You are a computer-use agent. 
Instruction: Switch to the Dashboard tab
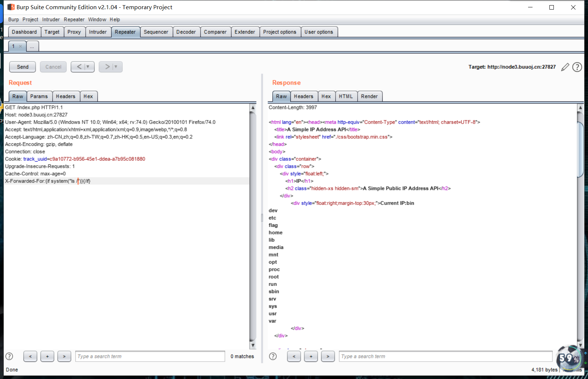24,32
